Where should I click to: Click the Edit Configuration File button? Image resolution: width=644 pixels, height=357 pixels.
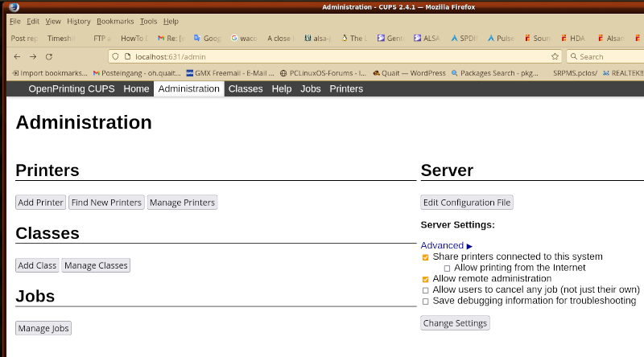[x=467, y=203]
